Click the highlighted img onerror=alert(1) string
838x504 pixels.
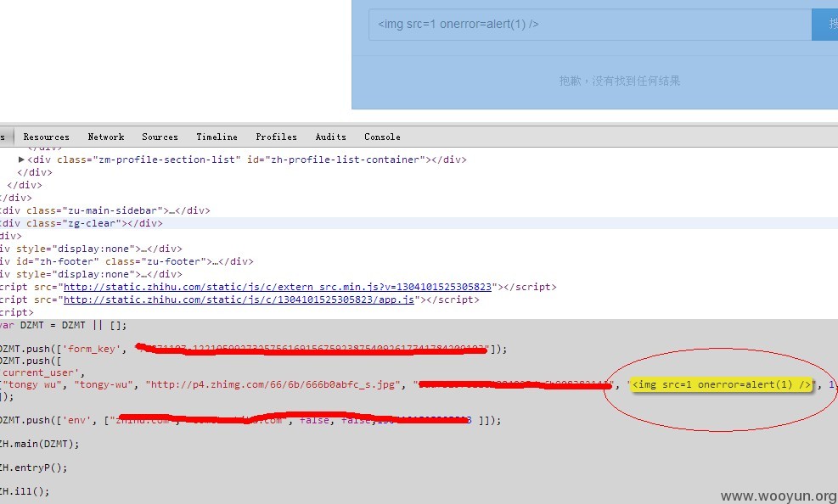click(x=722, y=384)
